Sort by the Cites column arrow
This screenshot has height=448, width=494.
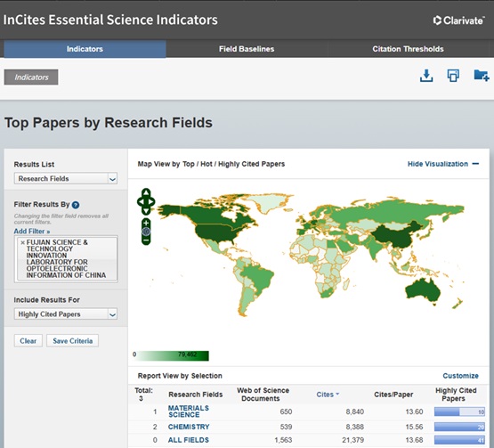[x=337, y=394]
